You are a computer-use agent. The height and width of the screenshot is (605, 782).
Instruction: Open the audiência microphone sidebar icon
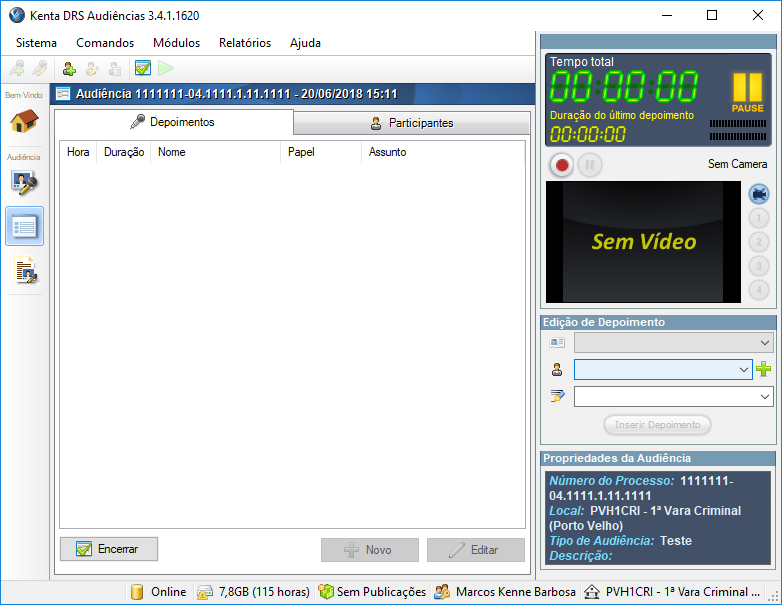click(x=24, y=183)
